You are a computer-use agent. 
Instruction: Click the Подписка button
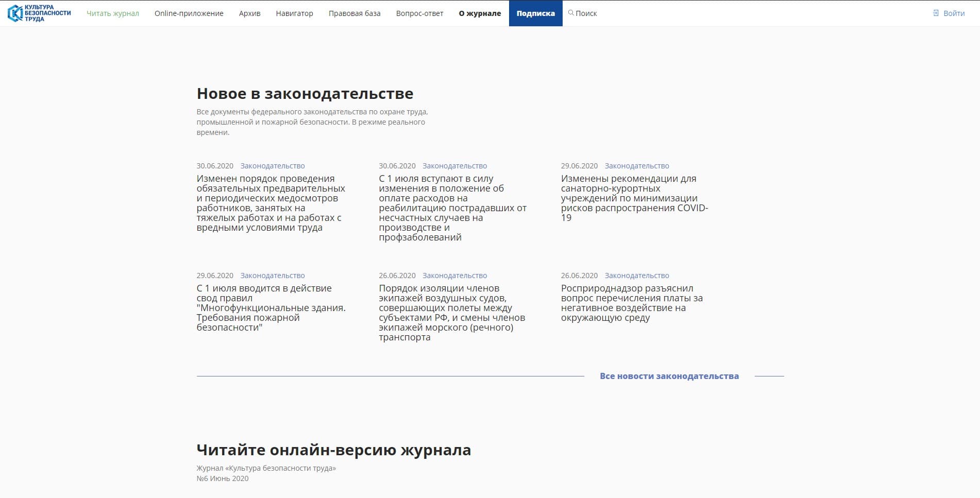536,13
